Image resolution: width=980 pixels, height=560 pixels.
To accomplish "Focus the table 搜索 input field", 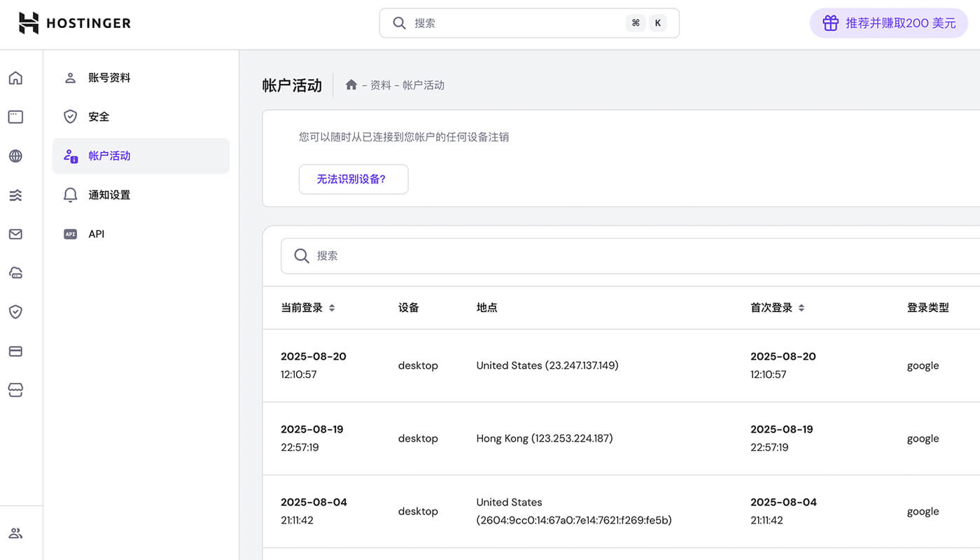I will pyautogui.click(x=630, y=255).
